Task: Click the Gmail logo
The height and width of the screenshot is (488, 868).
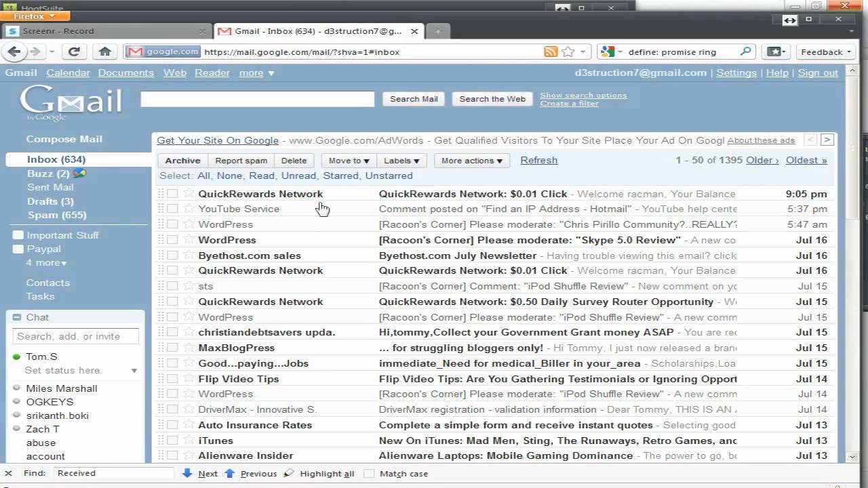Action: tap(71, 103)
